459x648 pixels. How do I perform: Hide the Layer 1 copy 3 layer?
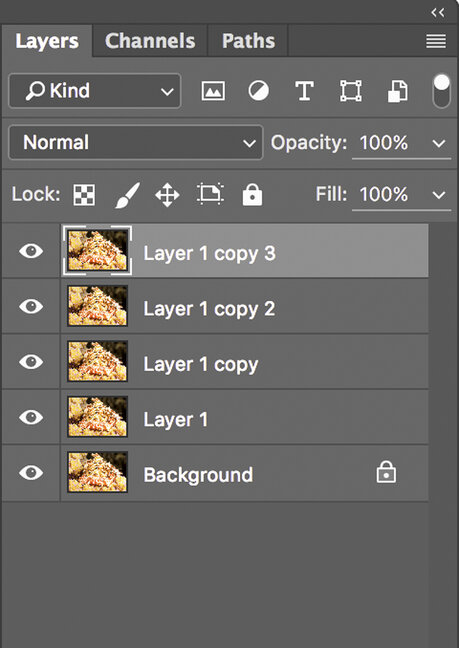(31, 251)
